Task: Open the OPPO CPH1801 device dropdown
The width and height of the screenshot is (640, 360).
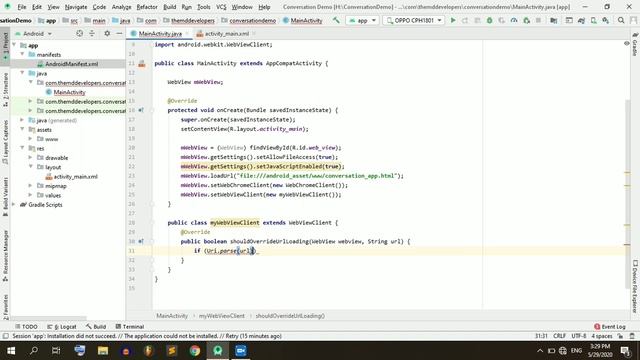Action: (414, 20)
